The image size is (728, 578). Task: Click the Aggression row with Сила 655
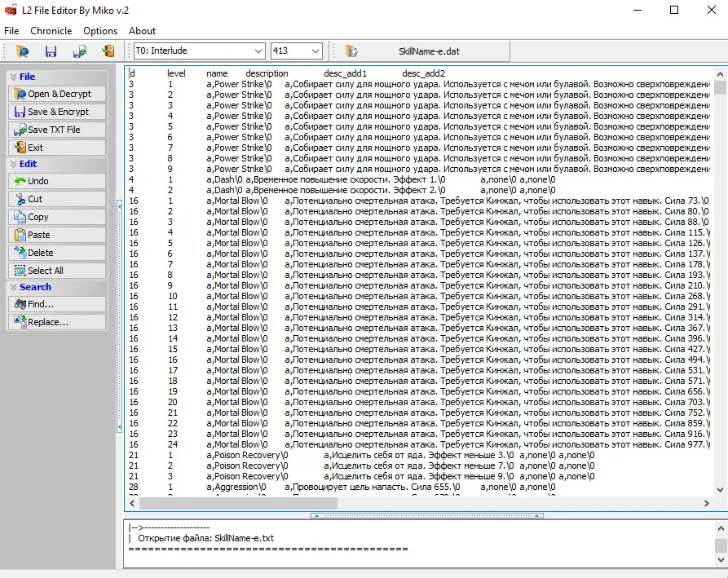(342, 487)
